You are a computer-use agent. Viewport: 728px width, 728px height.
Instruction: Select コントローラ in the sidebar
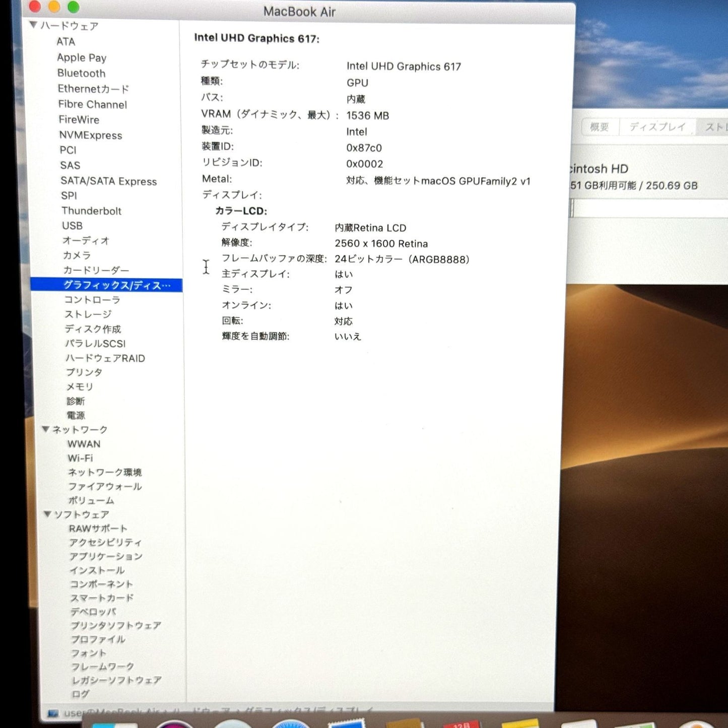coord(92,300)
